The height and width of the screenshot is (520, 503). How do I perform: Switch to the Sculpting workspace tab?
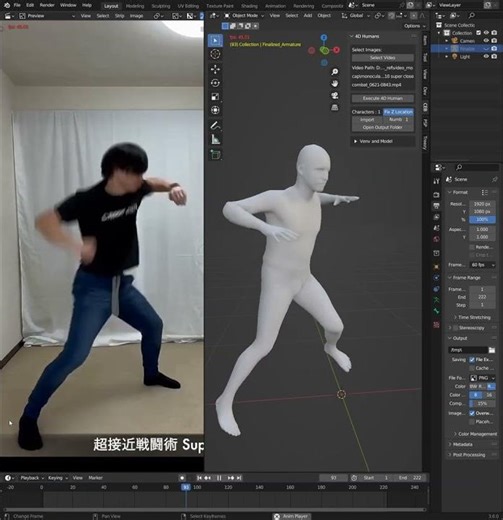[161, 6]
